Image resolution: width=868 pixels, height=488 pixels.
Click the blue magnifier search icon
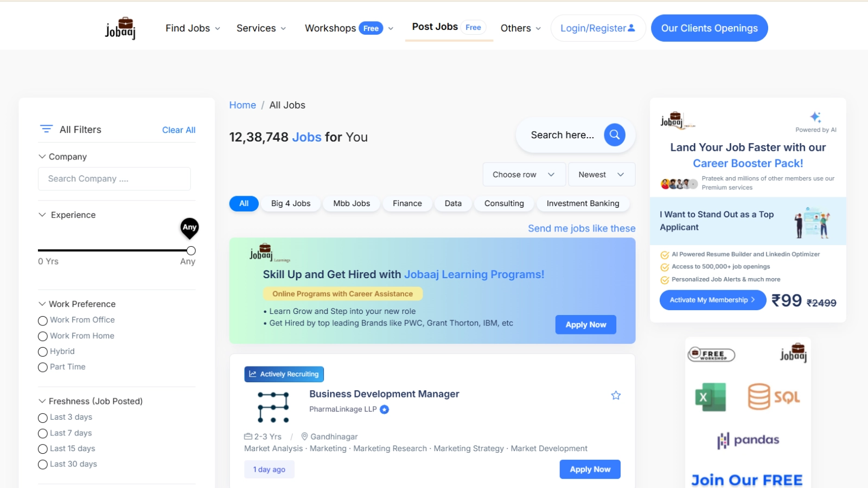pos(615,135)
